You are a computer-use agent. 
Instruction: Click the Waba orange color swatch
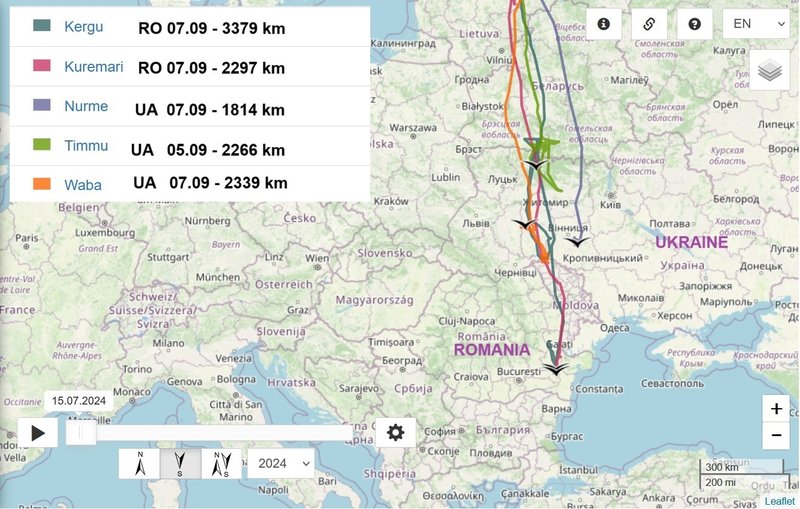(42, 184)
